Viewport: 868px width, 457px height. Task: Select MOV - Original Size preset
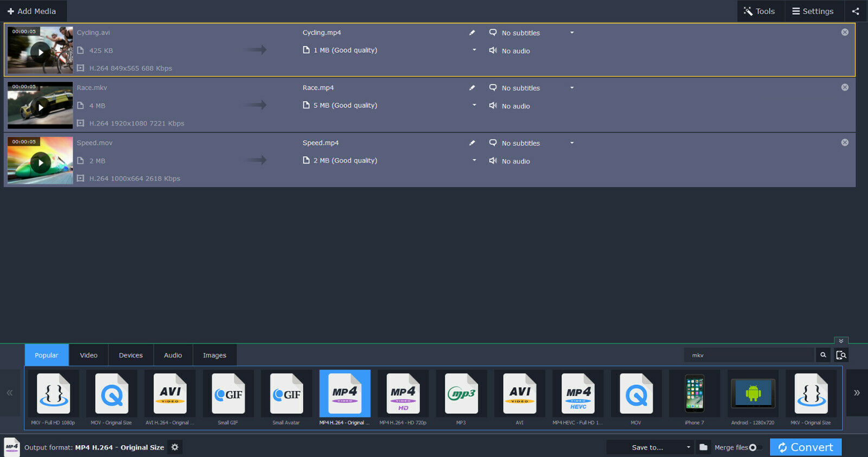(x=111, y=398)
